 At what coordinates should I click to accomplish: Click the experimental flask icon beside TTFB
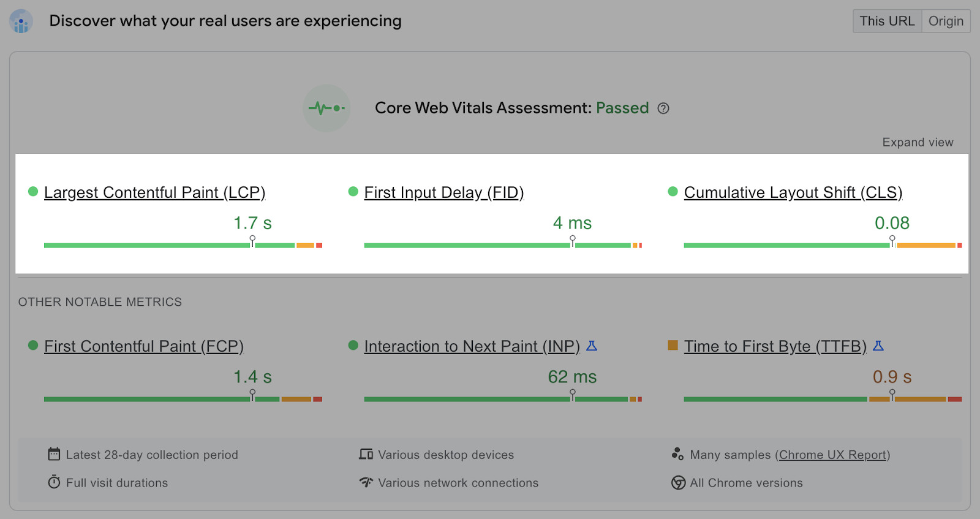coord(880,346)
